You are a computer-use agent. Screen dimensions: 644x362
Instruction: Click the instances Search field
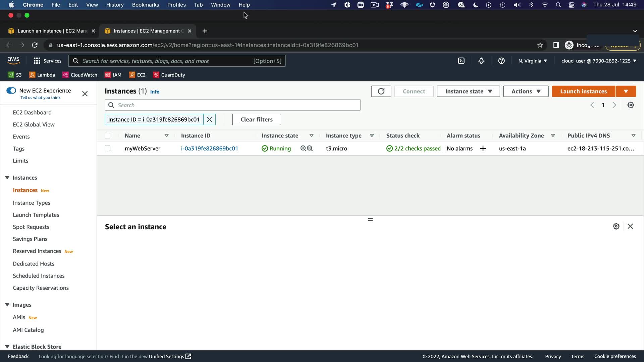coord(232,105)
